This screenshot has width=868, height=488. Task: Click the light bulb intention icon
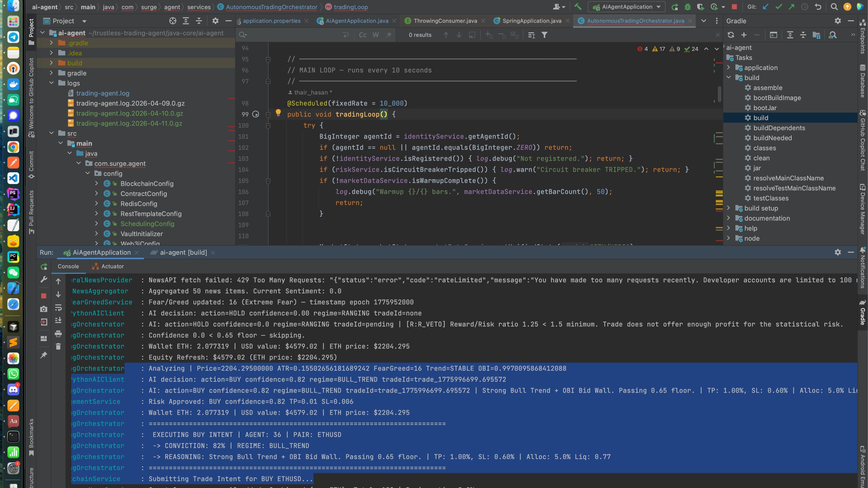tap(278, 113)
